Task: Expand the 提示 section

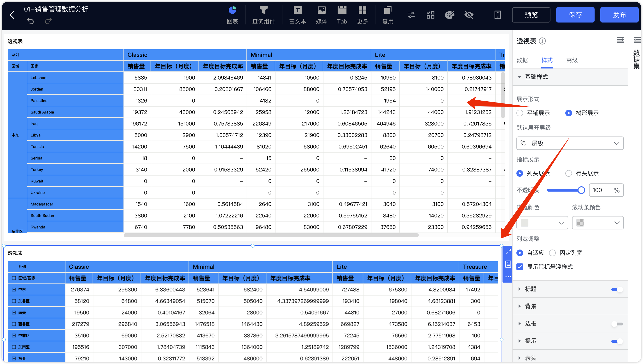Action: pos(519,341)
